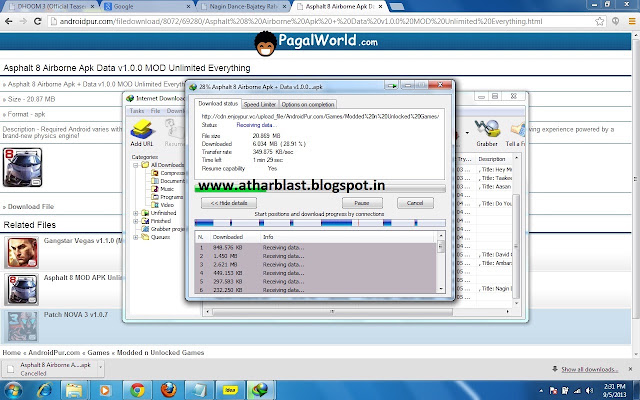The width and height of the screenshot is (640, 400).
Task: Switch to DHOOM 3 Official Teaser tab
Action: [x=51, y=7]
